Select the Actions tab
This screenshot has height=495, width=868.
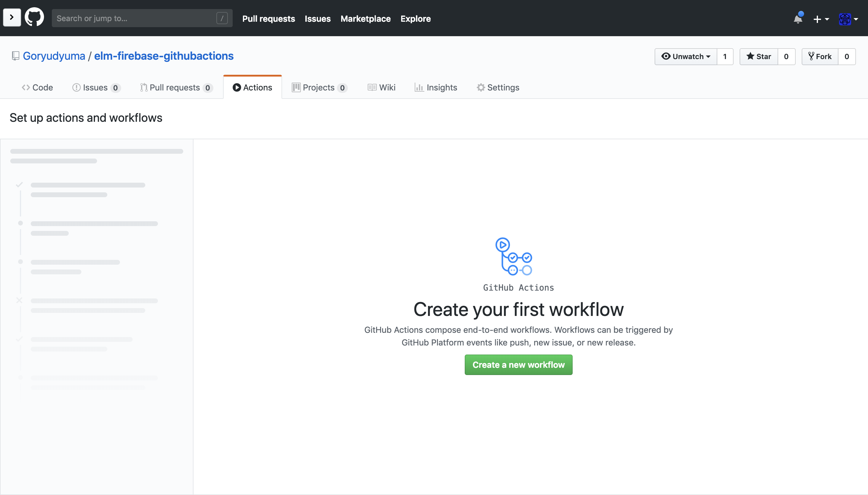(252, 87)
